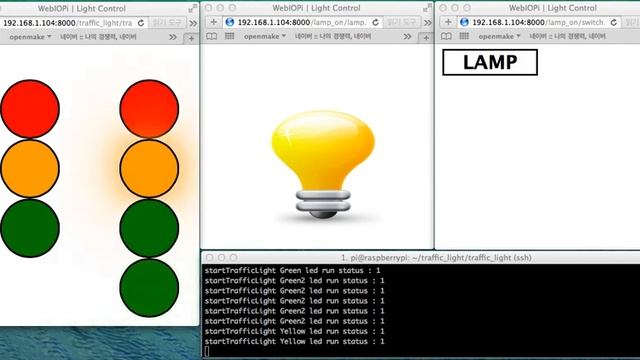The height and width of the screenshot is (360, 640).
Task: Open reading list book icon in switch window
Action: (x=446, y=36)
